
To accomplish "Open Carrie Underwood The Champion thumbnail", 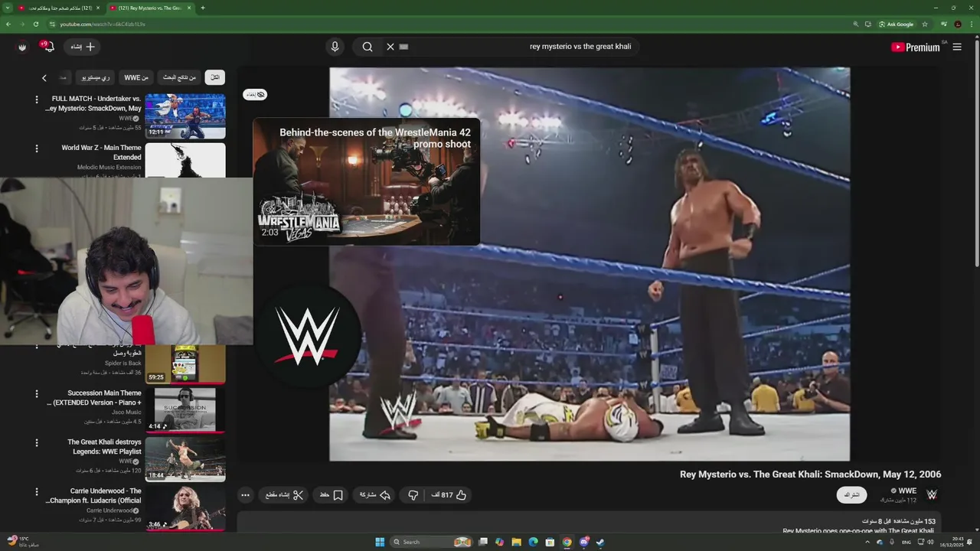I will pos(185,507).
